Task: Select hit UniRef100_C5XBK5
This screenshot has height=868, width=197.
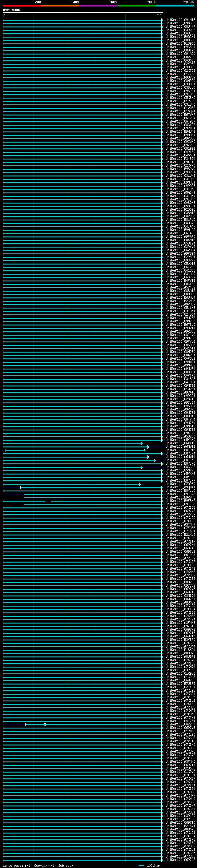Action: point(180,98)
